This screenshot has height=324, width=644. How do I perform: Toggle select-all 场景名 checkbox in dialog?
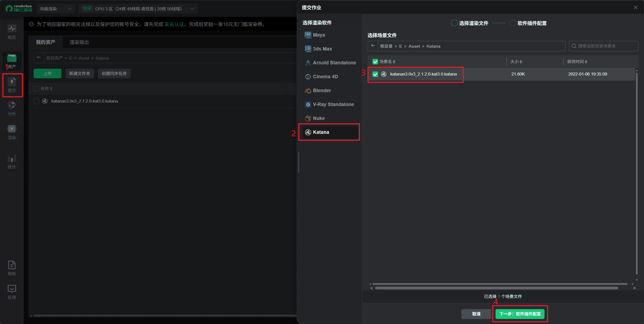click(375, 62)
